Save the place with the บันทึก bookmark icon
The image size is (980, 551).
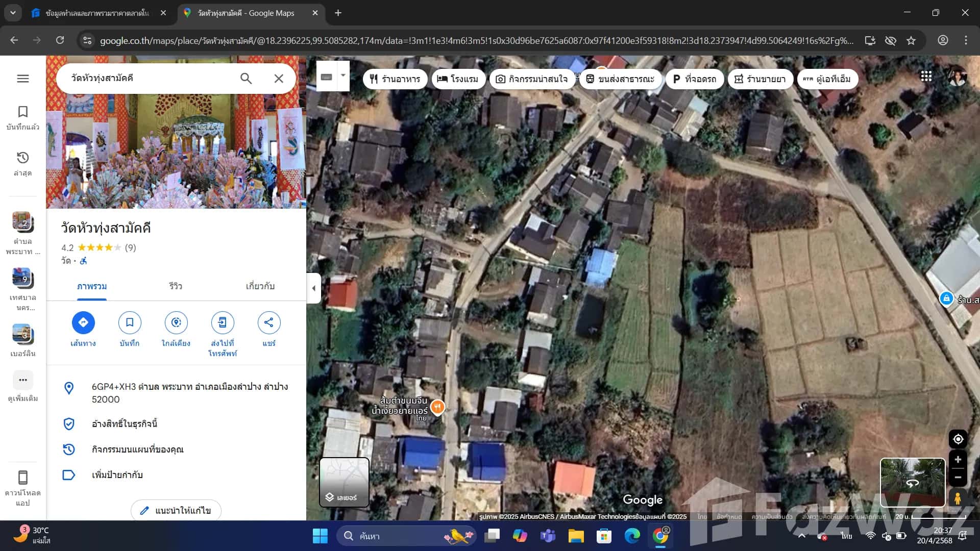point(130,322)
